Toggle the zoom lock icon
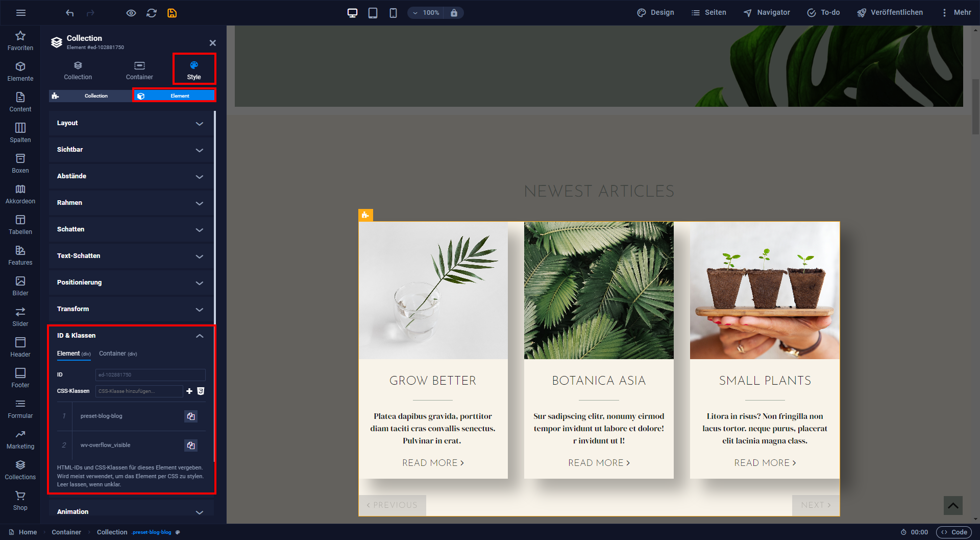This screenshot has width=980, height=540. point(454,13)
